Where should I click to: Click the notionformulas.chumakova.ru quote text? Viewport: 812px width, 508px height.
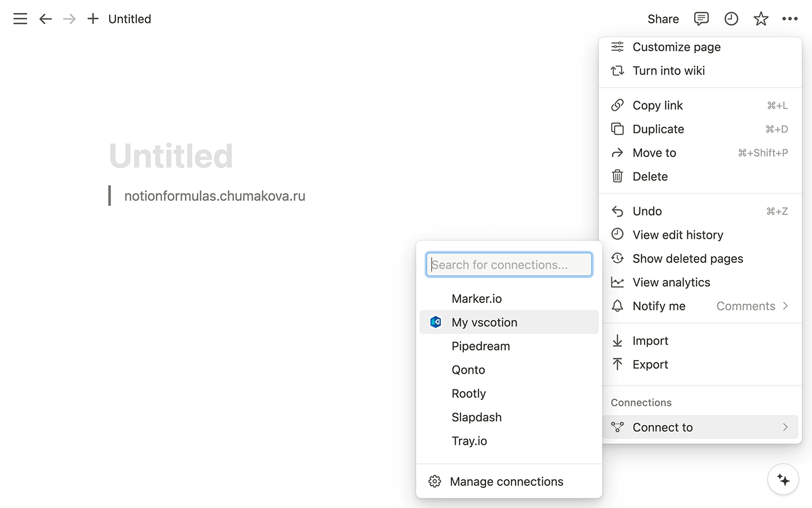215,196
